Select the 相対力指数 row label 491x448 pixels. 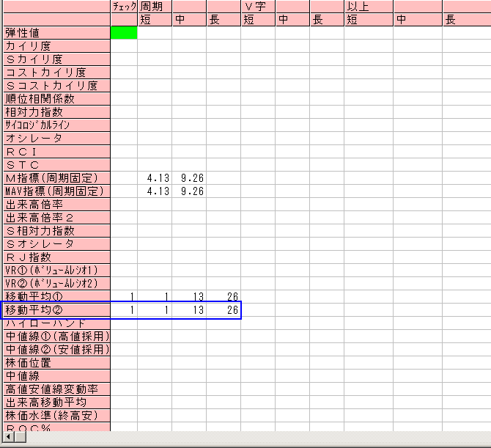coord(56,112)
